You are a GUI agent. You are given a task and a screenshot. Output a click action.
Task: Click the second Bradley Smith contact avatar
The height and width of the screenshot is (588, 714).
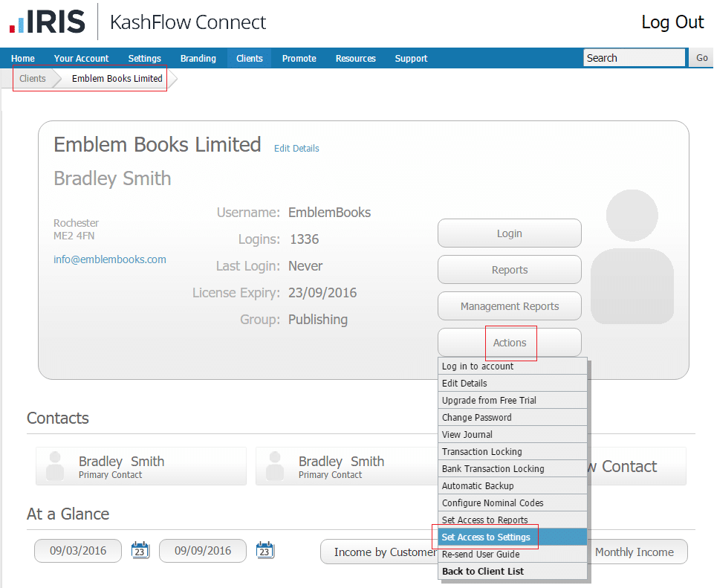coord(275,466)
